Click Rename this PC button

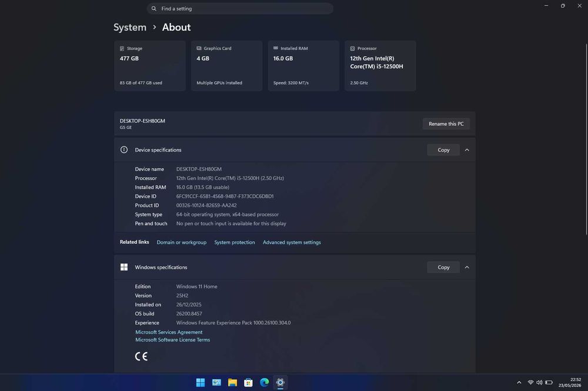pyautogui.click(x=446, y=123)
